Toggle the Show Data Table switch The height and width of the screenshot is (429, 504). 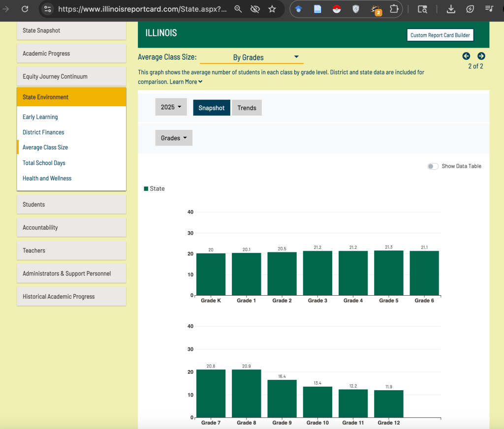tap(433, 166)
